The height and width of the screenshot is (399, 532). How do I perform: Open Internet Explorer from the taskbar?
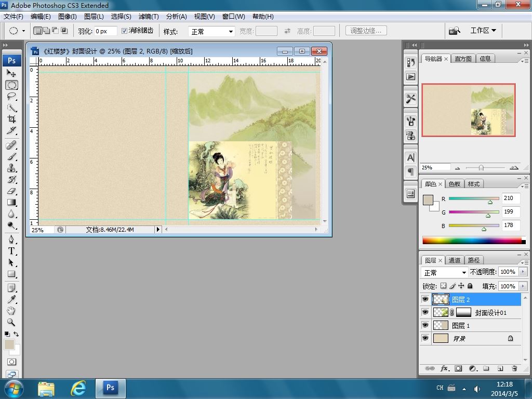click(x=78, y=388)
